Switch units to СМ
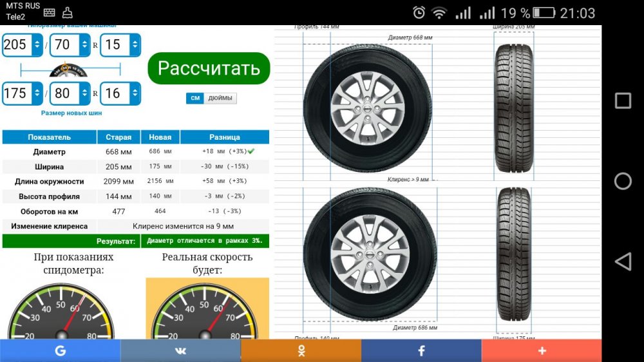The height and width of the screenshot is (362, 644). 194,98
